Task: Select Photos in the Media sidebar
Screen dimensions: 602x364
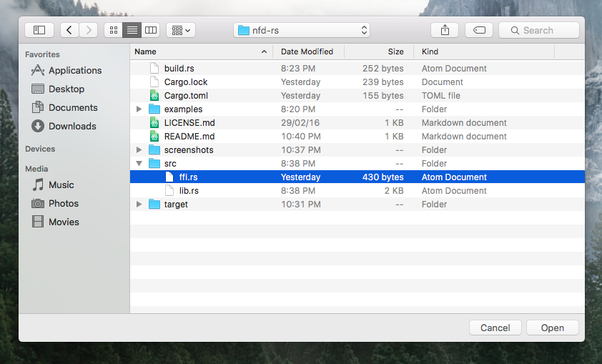Action: [63, 203]
